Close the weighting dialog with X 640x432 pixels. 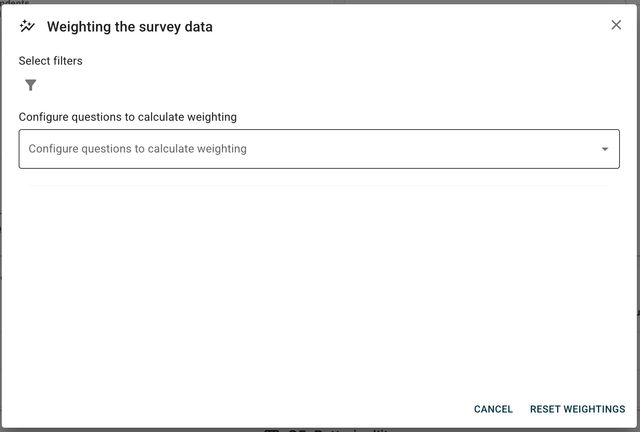pos(616,25)
